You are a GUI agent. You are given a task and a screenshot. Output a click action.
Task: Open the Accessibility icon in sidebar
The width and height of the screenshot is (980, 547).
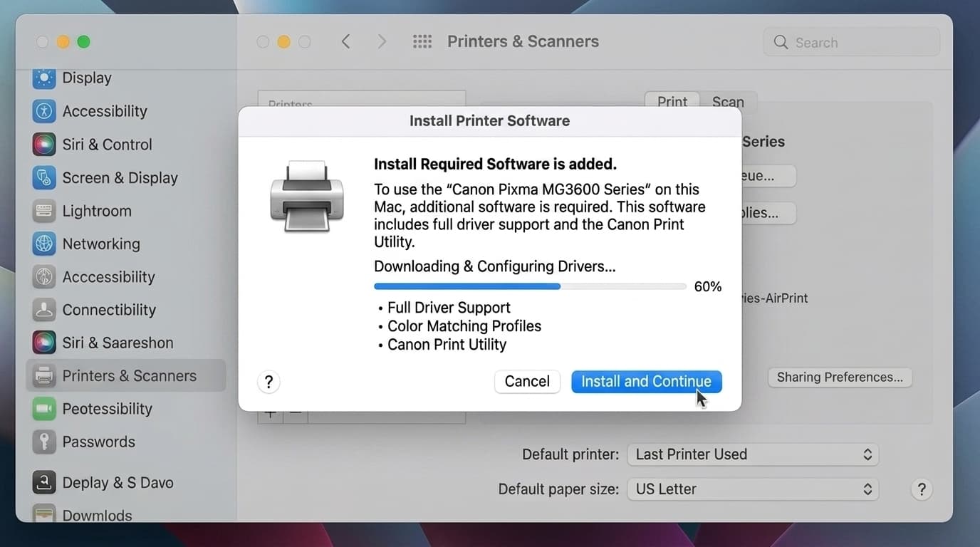[44, 111]
